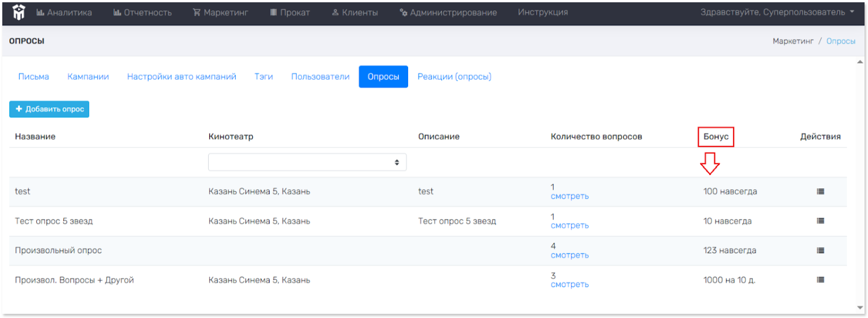The width and height of the screenshot is (868, 318).
Task: Expand the Кинотеатр filter dropdown
Action: [x=307, y=162]
